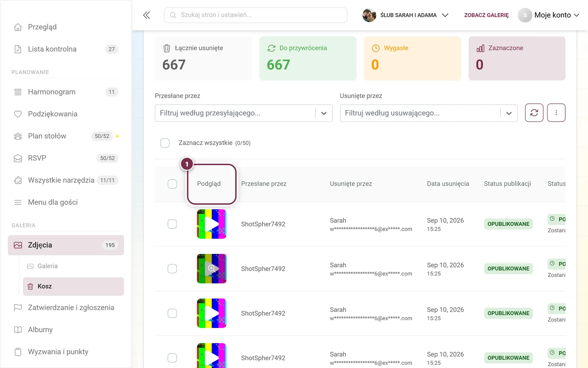Click the refresh list icon button
588x368 pixels.
(x=534, y=113)
